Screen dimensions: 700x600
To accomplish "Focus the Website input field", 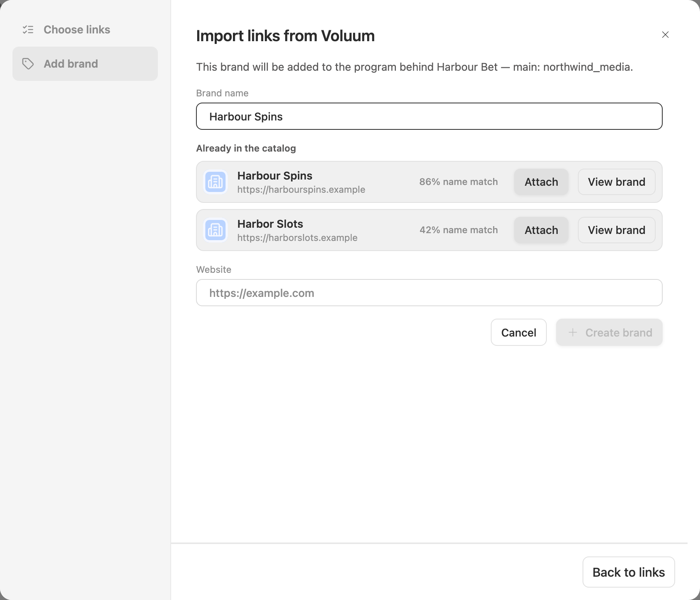I will click(429, 293).
